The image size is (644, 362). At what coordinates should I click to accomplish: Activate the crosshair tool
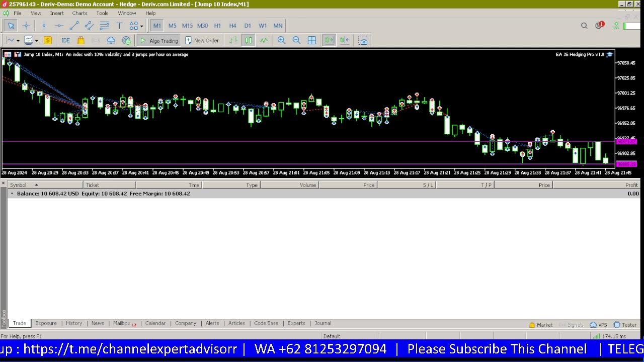tap(26, 26)
